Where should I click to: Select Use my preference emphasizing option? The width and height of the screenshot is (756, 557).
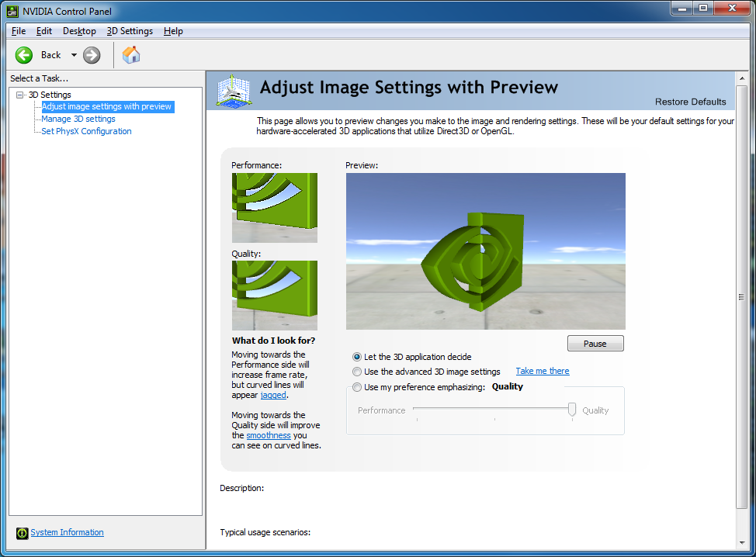coord(357,387)
